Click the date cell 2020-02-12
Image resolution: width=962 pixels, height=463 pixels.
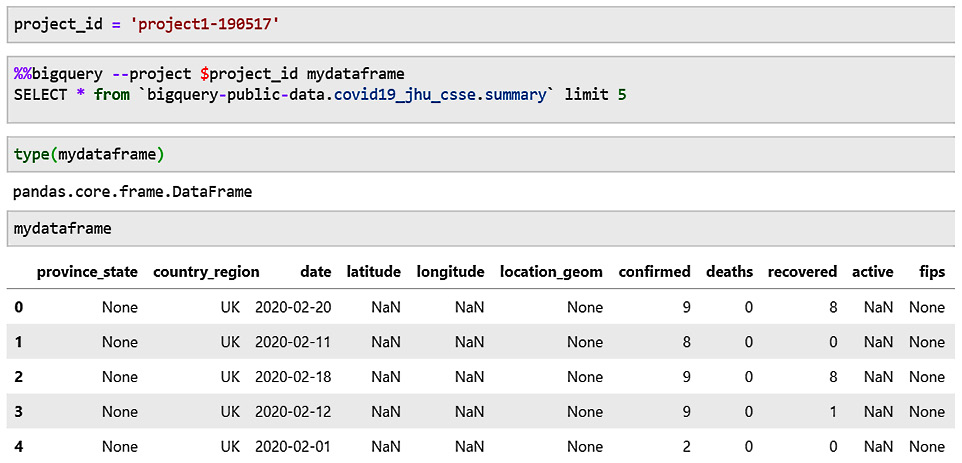pyautogui.click(x=293, y=412)
